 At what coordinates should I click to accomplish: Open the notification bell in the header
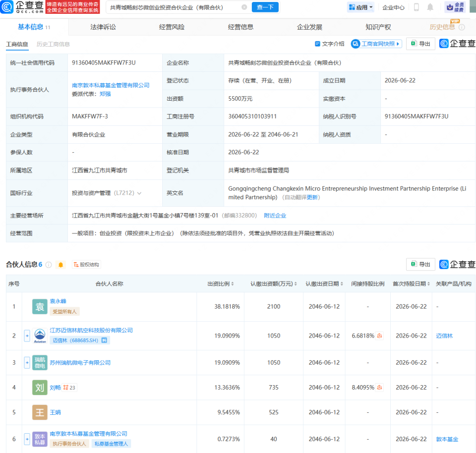[x=430, y=7]
